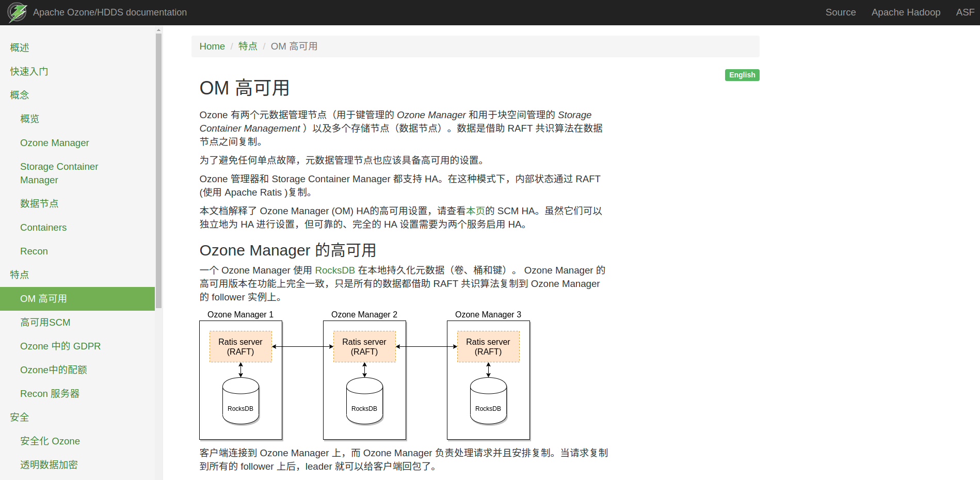Image resolution: width=980 pixels, height=480 pixels.
Task: Click the sidebar vertical scrollbar thumb
Action: 159,170
